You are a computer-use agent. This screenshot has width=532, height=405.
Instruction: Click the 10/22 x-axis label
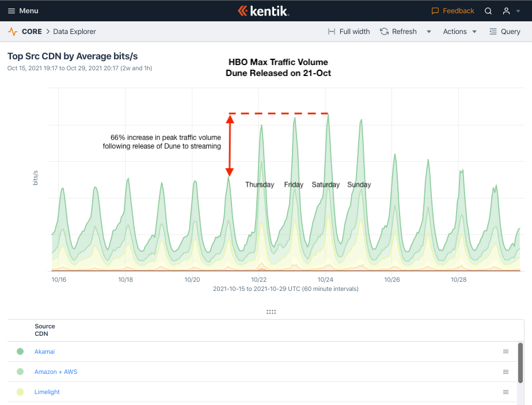pos(259,279)
